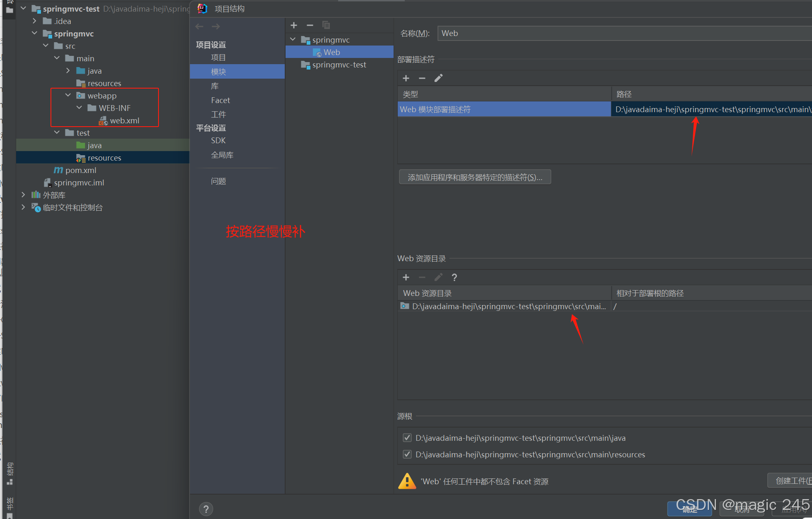This screenshot has width=812, height=519.
Task: Uncheck the src\main\java source root
Action: click(407, 438)
